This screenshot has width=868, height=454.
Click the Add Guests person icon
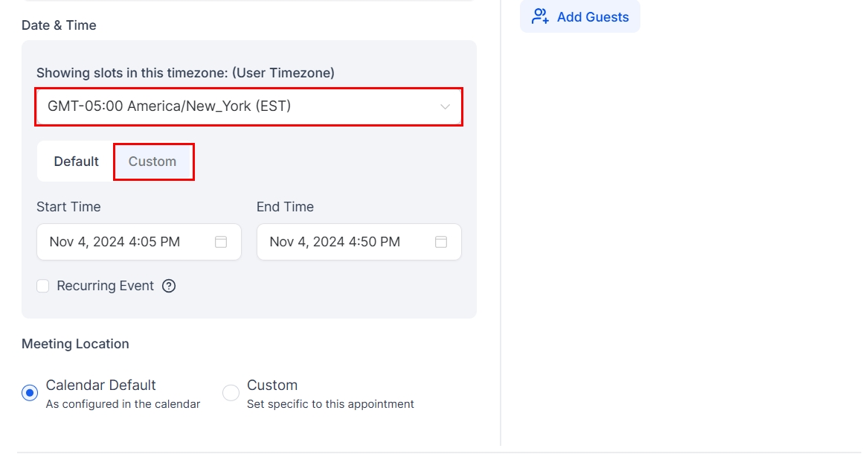point(540,16)
